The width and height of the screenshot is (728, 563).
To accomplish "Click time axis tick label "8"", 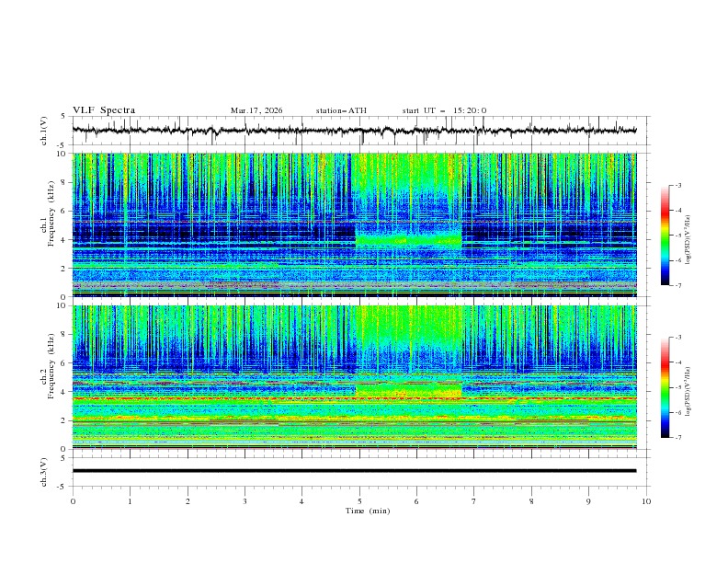I will point(531,501).
